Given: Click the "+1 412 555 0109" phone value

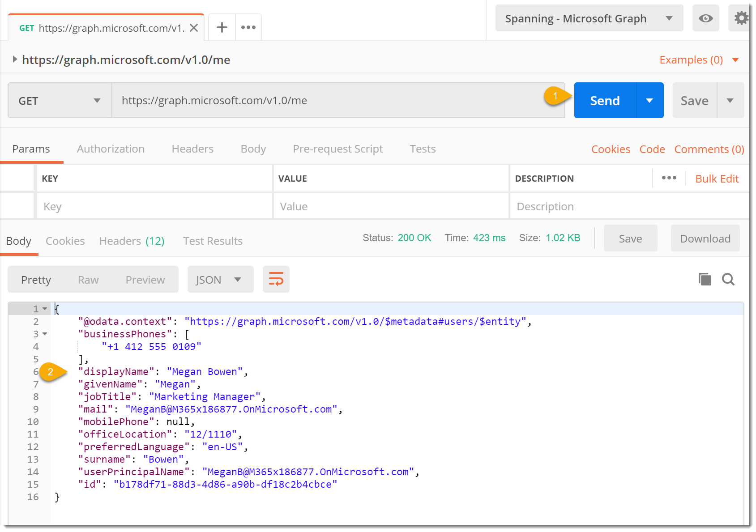Looking at the screenshot, I should pos(151,346).
